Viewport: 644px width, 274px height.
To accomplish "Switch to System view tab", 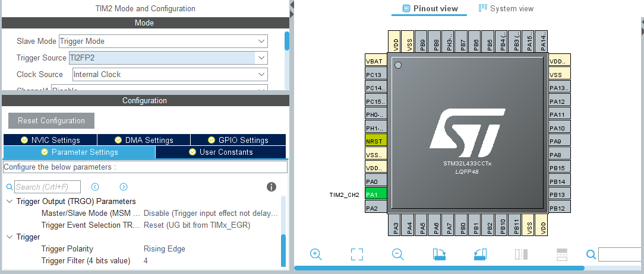I will click(506, 8).
